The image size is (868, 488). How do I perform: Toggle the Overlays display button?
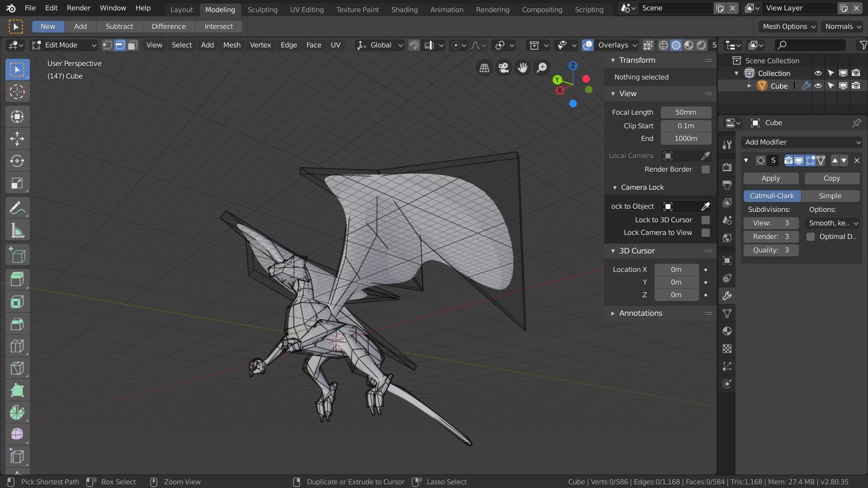588,45
